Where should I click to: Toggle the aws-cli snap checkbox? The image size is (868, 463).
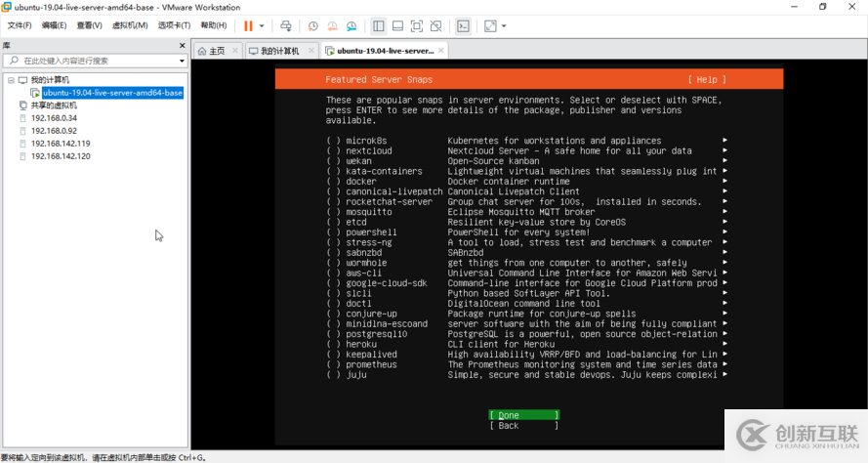click(x=334, y=274)
